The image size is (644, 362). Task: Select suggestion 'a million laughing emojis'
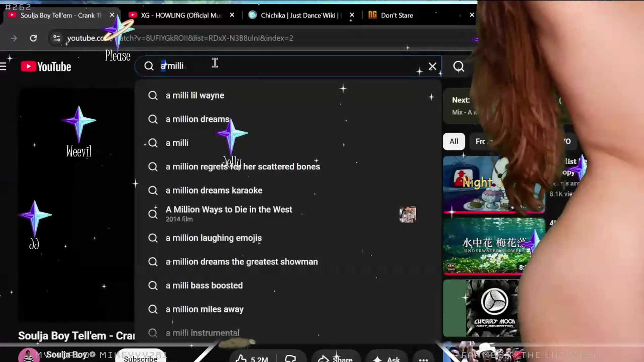coord(288,238)
